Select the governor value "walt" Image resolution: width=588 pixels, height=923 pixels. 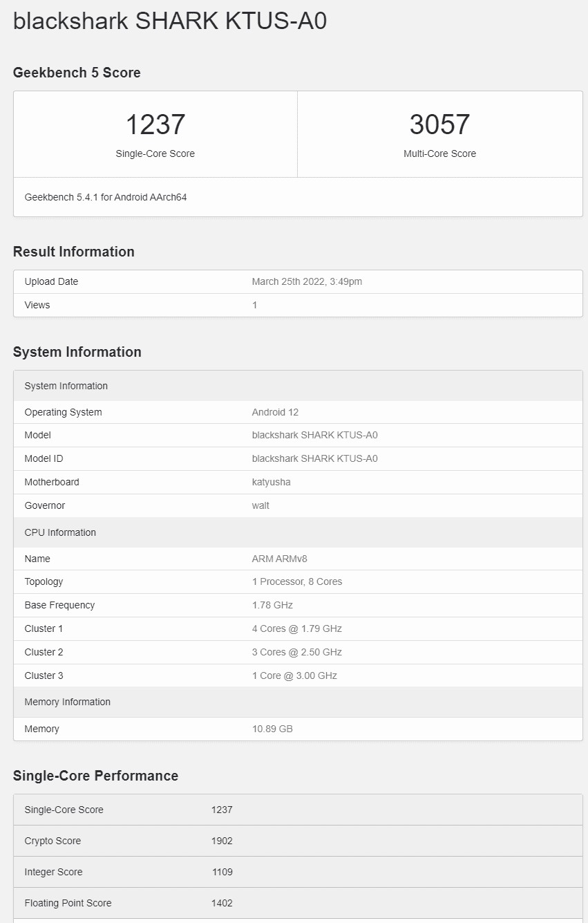click(x=261, y=505)
